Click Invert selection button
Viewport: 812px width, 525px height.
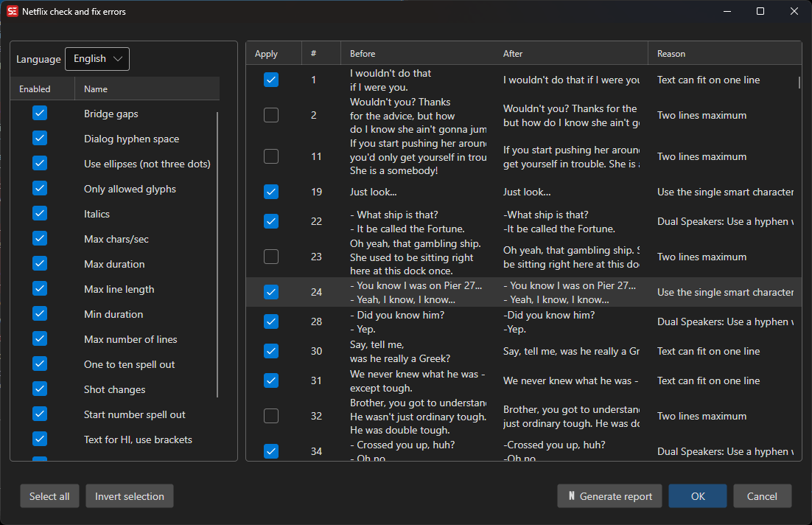[x=130, y=496]
